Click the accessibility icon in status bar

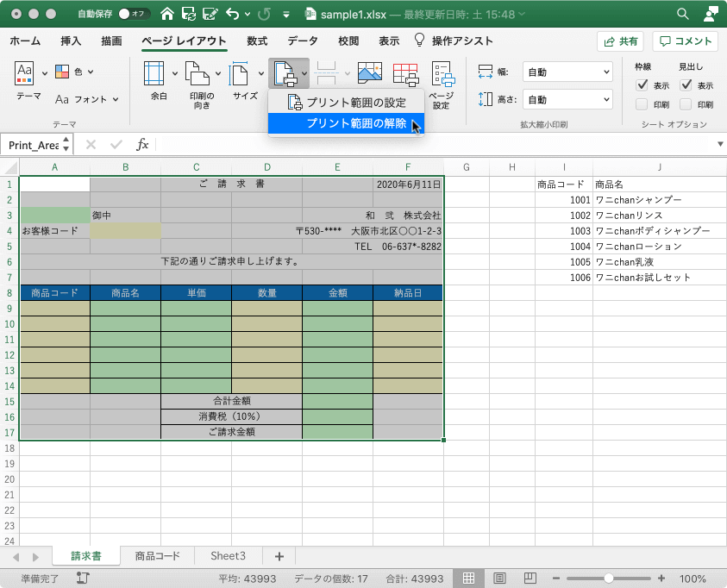(83, 578)
